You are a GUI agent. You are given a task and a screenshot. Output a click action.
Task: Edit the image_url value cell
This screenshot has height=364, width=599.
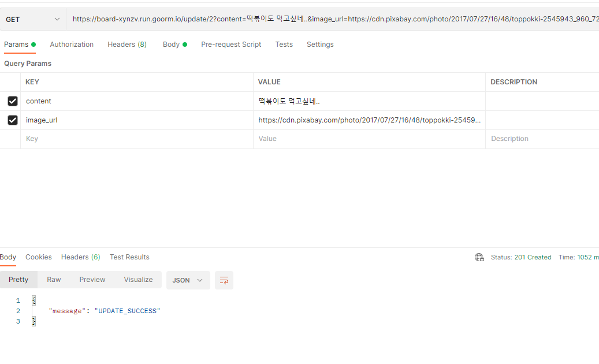(x=370, y=120)
